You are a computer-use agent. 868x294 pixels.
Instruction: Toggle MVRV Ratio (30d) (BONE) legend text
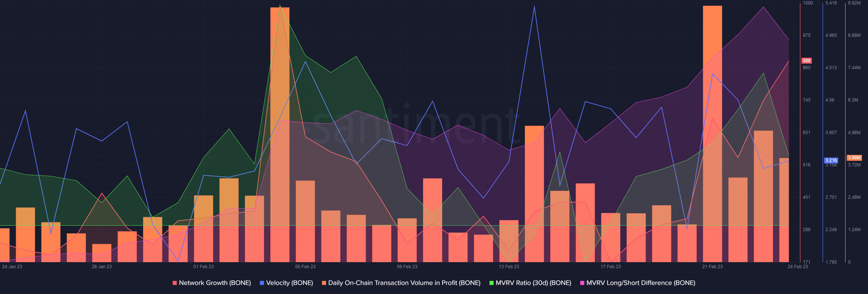tap(533, 283)
